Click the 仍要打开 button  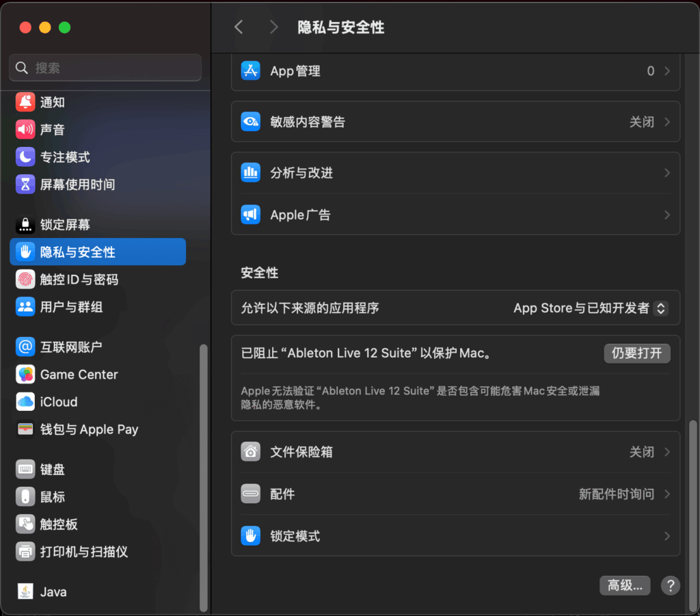(x=636, y=353)
